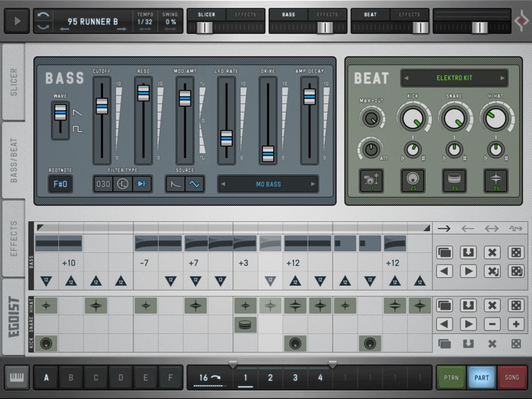Toggle the snare step in the sequencer
Viewport: 532px width, 399px height.
[x=245, y=325]
